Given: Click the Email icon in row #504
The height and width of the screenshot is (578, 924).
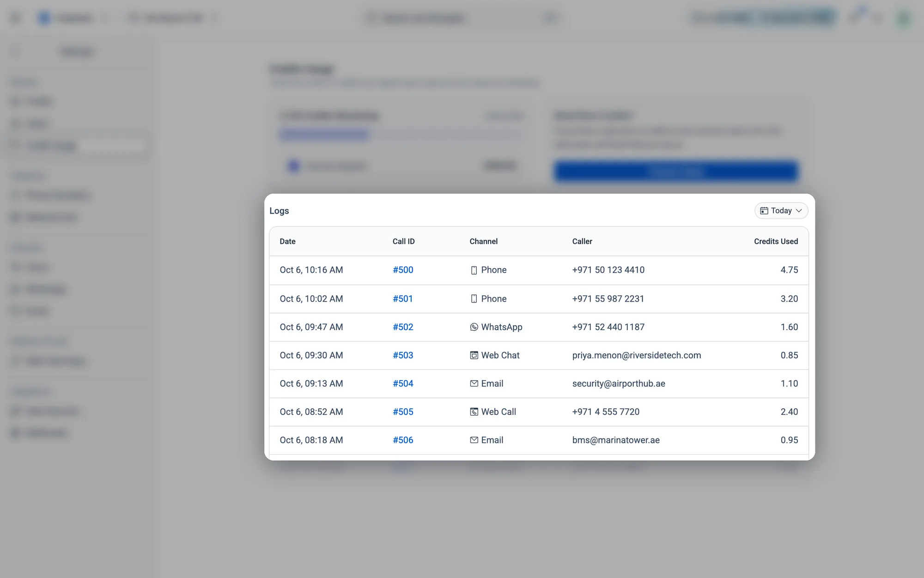Looking at the screenshot, I should 474,383.
